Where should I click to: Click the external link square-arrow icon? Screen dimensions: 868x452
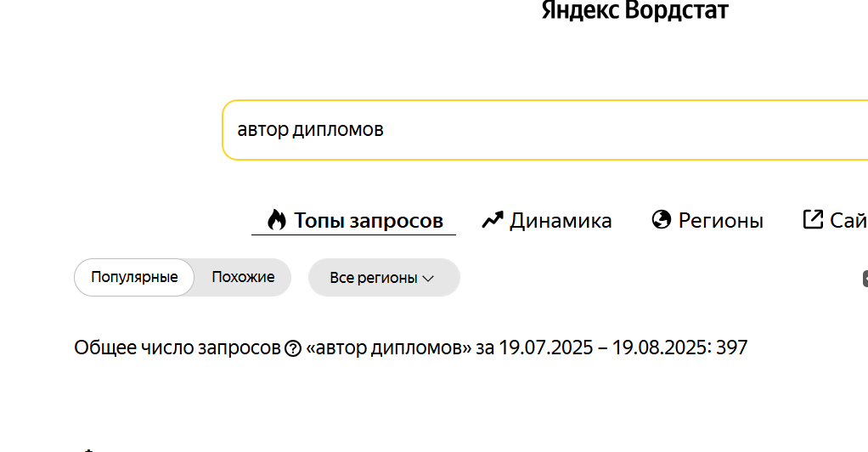click(813, 219)
